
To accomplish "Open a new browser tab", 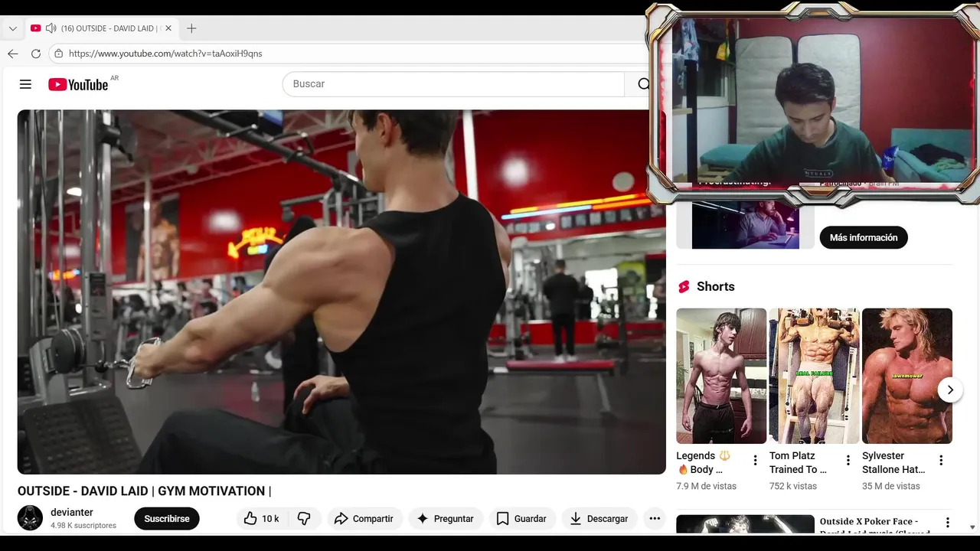I will (191, 28).
